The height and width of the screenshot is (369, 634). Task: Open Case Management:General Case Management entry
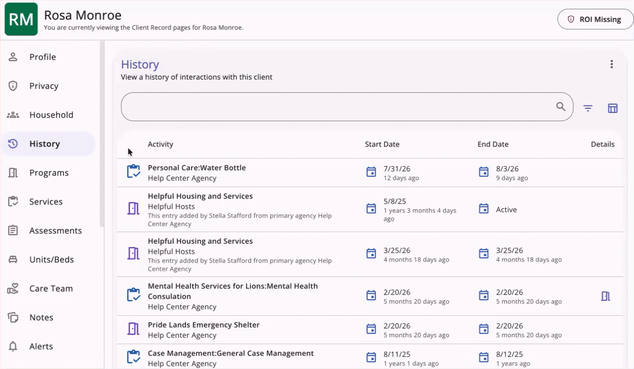point(230,353)
